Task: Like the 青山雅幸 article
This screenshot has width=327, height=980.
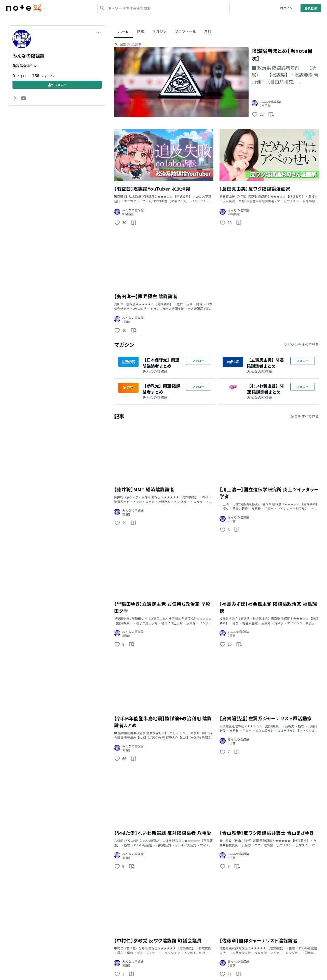Action: coord(223,866)
